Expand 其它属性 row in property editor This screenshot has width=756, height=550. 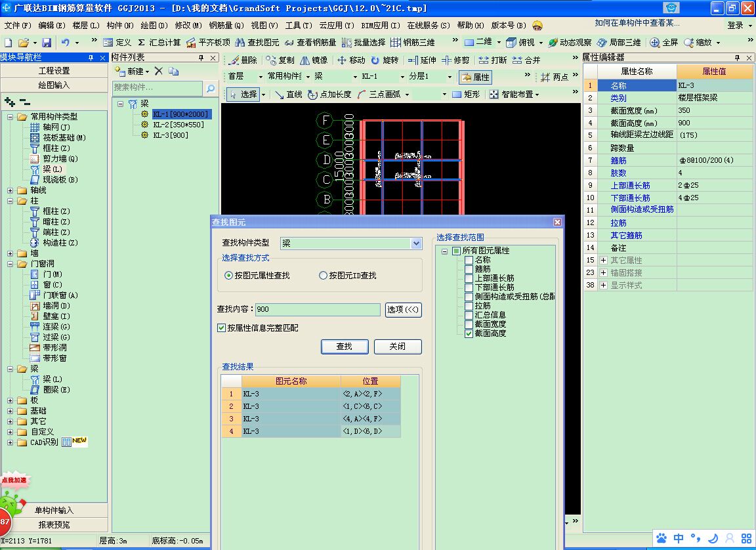click(603, 261)
